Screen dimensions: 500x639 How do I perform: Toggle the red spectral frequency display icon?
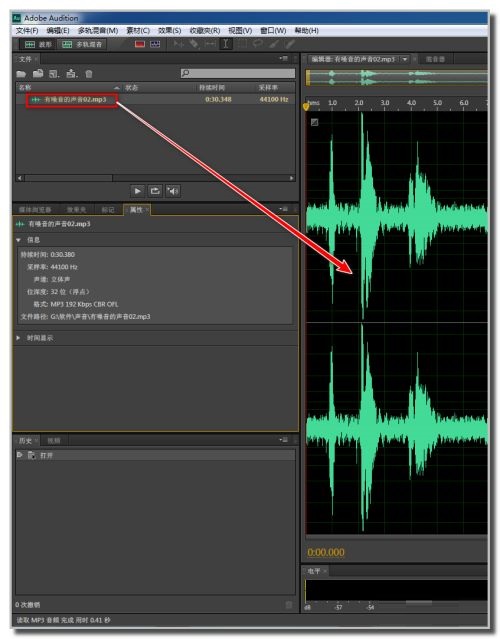pos(140,44)
